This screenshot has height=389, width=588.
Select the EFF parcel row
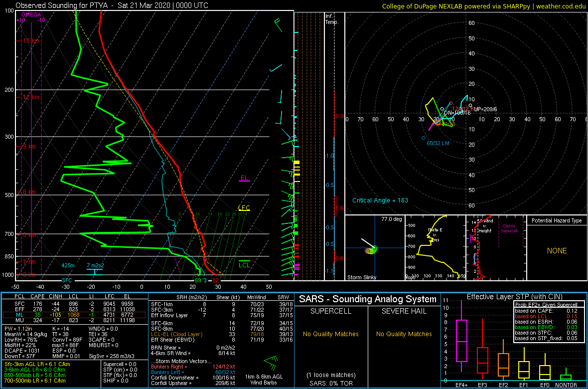75,309
